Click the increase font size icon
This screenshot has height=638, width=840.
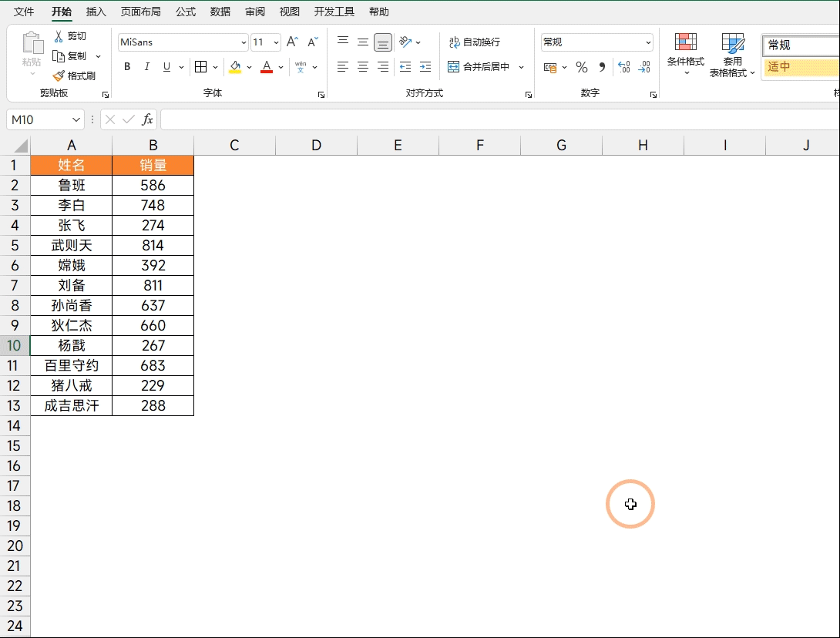pyautogui.click(x=292, y=42)
